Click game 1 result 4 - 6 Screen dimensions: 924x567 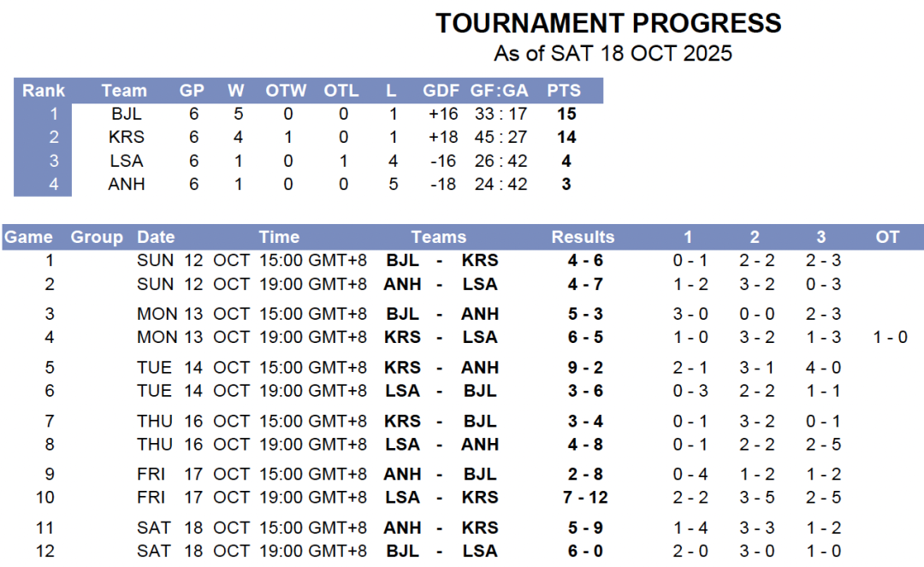(x=585, y=261)
